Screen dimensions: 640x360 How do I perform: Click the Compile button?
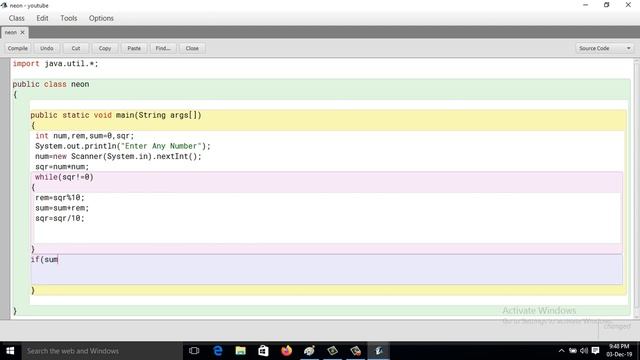pos(18,48)
